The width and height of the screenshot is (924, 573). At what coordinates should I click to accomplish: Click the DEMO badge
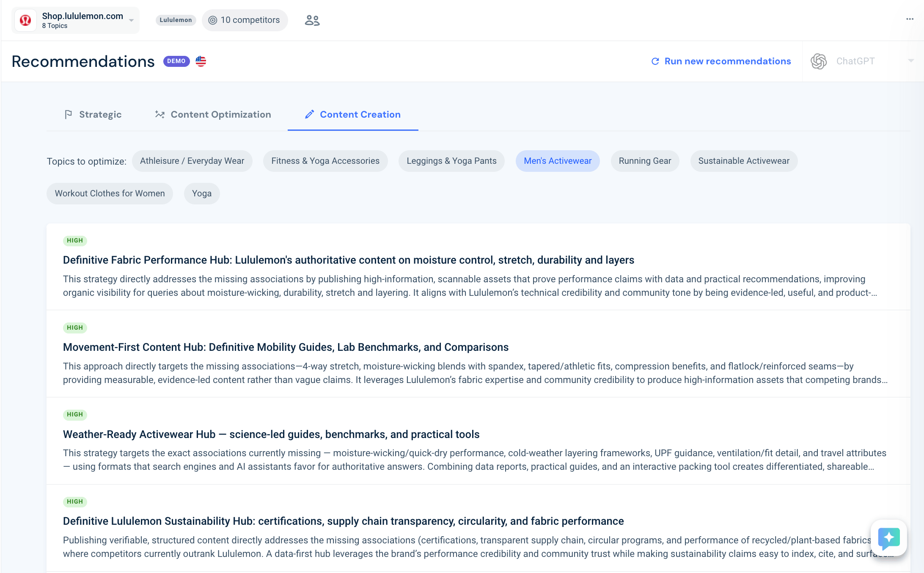click(176, 61)
